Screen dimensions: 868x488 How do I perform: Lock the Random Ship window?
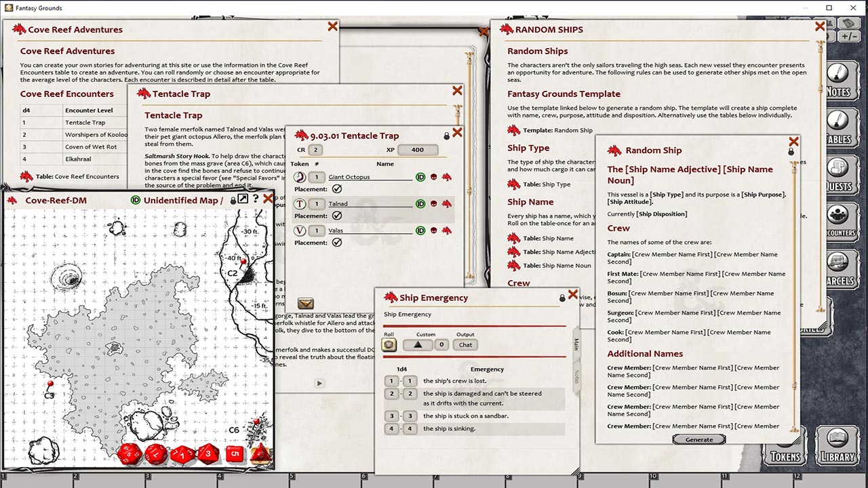tap(791, 151)
